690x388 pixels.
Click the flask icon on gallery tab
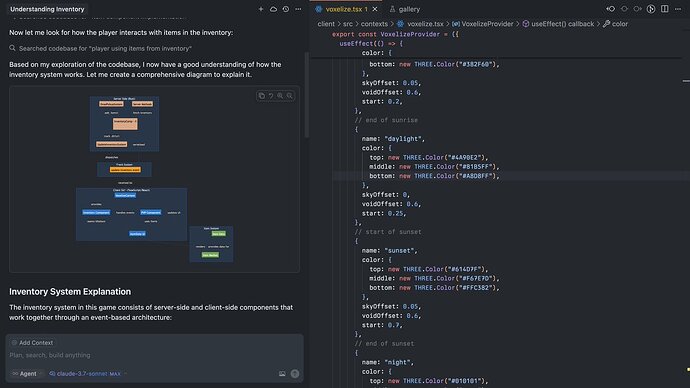(392, 9)
